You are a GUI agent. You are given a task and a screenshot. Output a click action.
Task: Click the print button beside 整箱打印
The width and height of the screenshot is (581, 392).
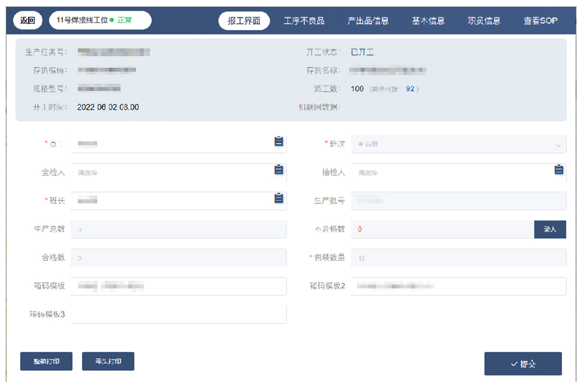(x=108, y=361)
